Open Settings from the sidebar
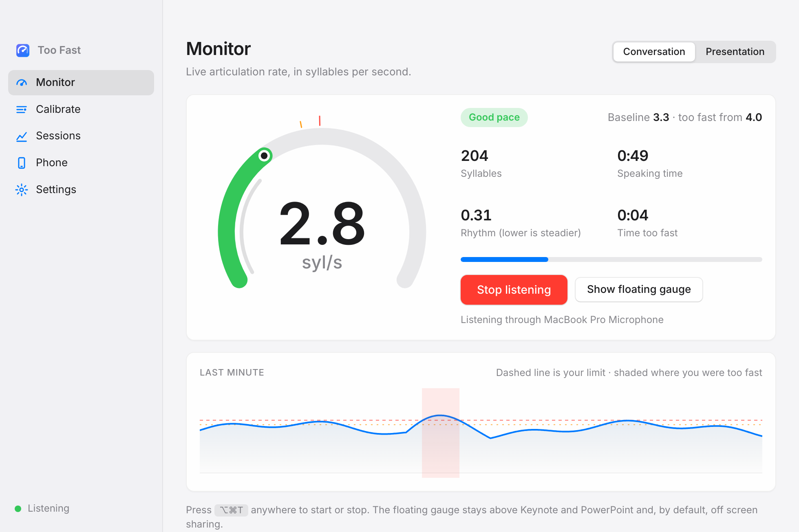The height and width of the screenshot is (532, 799). [x=81, y=189]
